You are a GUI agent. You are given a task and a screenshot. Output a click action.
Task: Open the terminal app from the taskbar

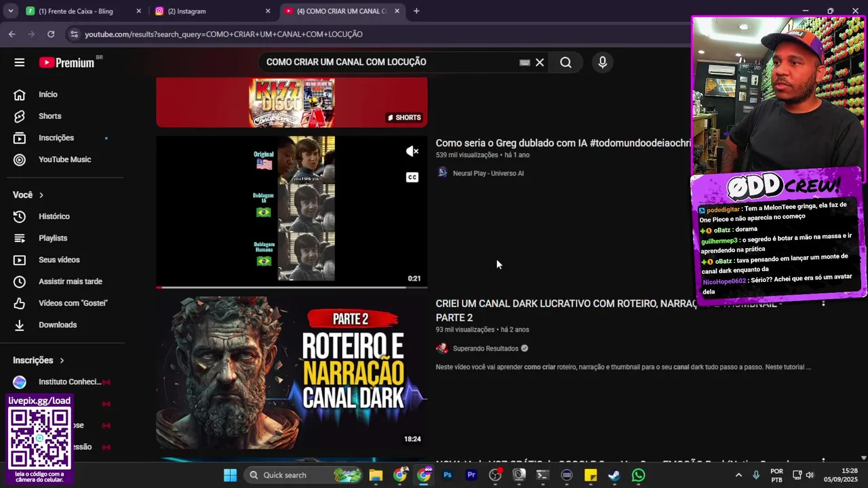pos(542,475)
